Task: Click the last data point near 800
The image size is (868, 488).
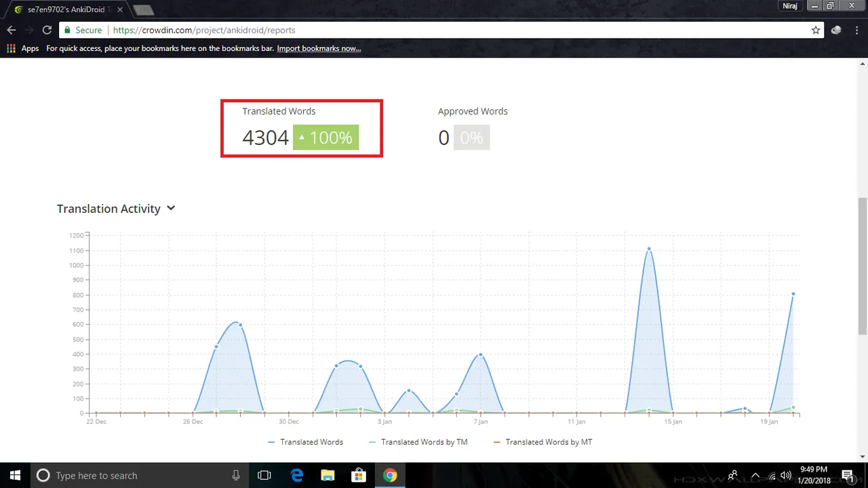Action: point(793,294)
